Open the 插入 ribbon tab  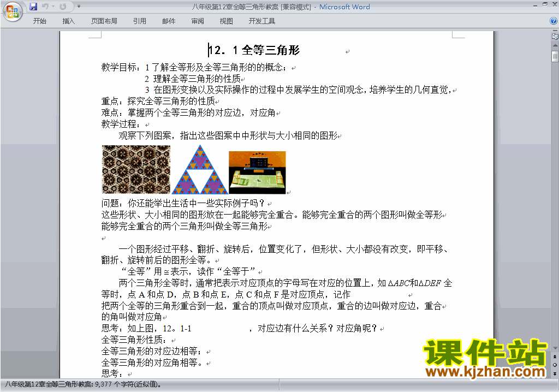click(x=68, y=21)
